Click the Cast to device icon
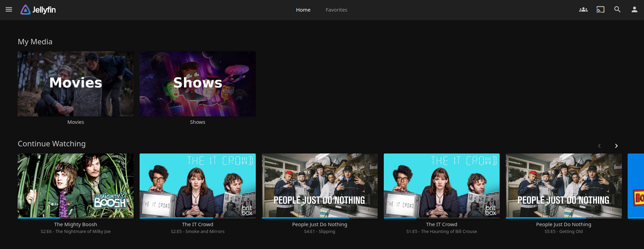This screenshot has height=249, width=644. coord(600,10)
